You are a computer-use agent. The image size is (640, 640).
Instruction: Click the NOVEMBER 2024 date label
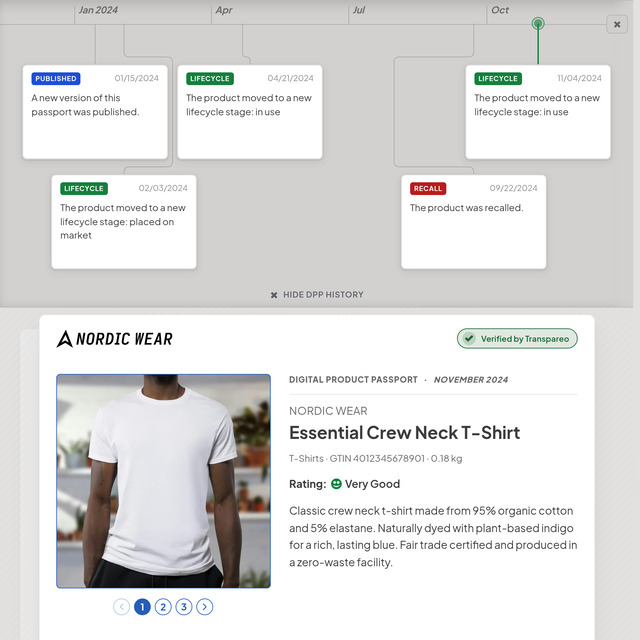point(471,380)
